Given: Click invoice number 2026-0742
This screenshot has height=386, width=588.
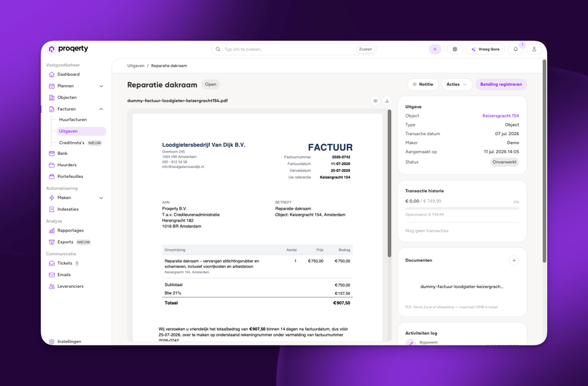Looking at the screenshot, I should coord(341,157).
